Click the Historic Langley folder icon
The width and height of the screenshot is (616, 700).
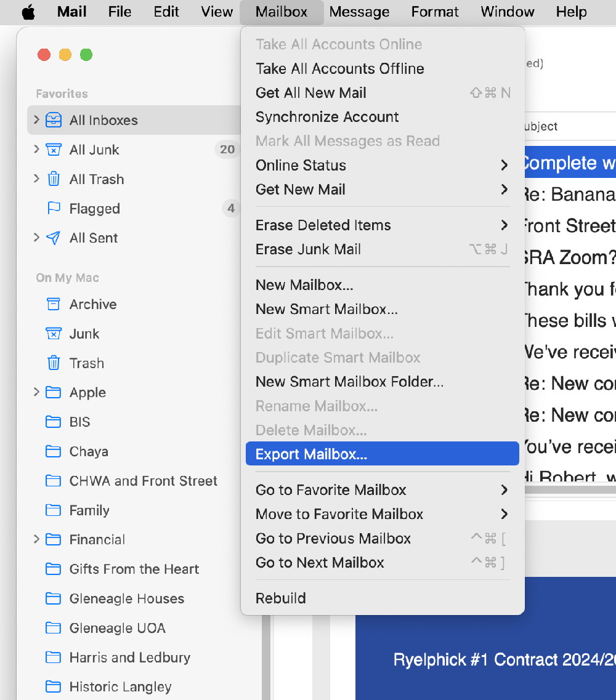54,686
